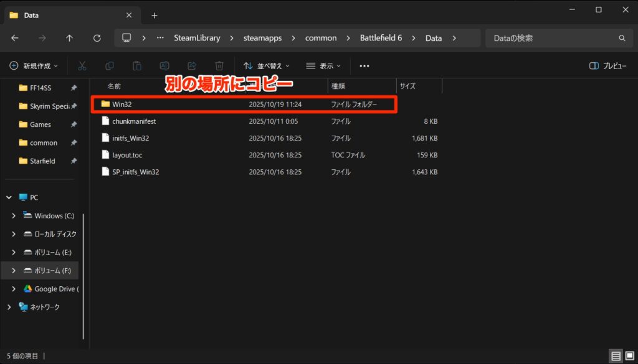Image resolution: width=638 pixels, height=364 pixels.
Task: Click the Share icon in toolbar
Action: click(192, 65)
